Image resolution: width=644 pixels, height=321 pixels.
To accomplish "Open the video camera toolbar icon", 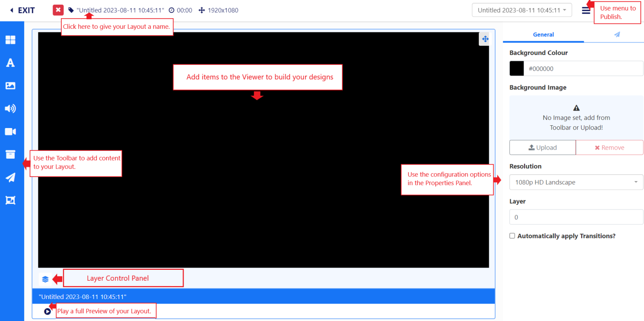I will tap(10, 132).
